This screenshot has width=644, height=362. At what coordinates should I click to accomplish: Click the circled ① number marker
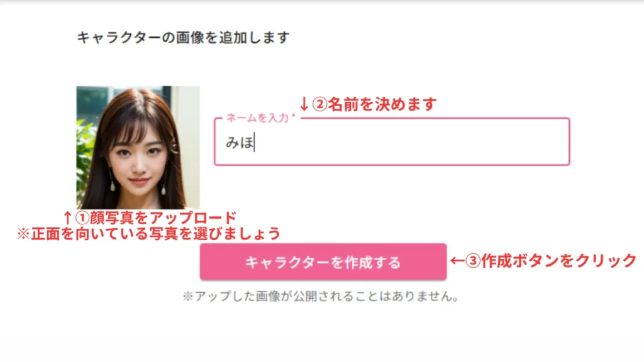click(82, 218)
